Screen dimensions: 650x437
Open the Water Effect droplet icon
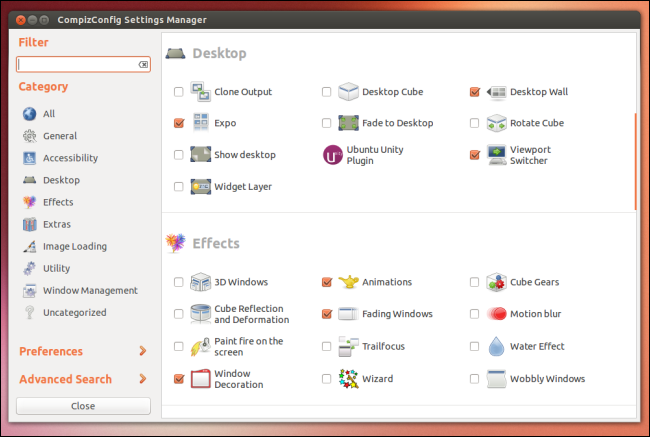click(x=496, y=346)
